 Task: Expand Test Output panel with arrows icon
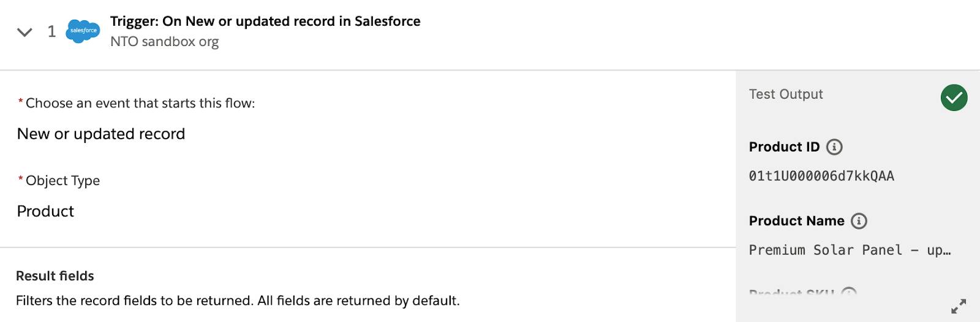[x=959, y=306]
